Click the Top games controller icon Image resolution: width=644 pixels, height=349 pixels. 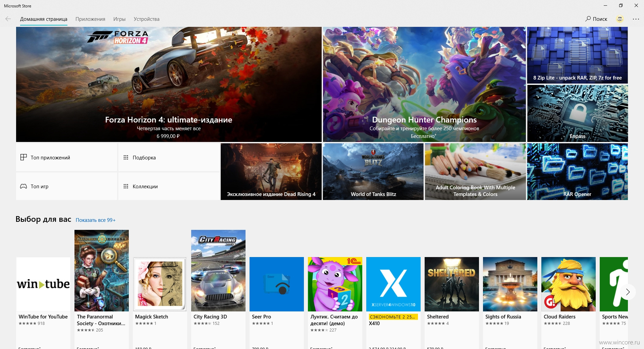click(23, 186)
